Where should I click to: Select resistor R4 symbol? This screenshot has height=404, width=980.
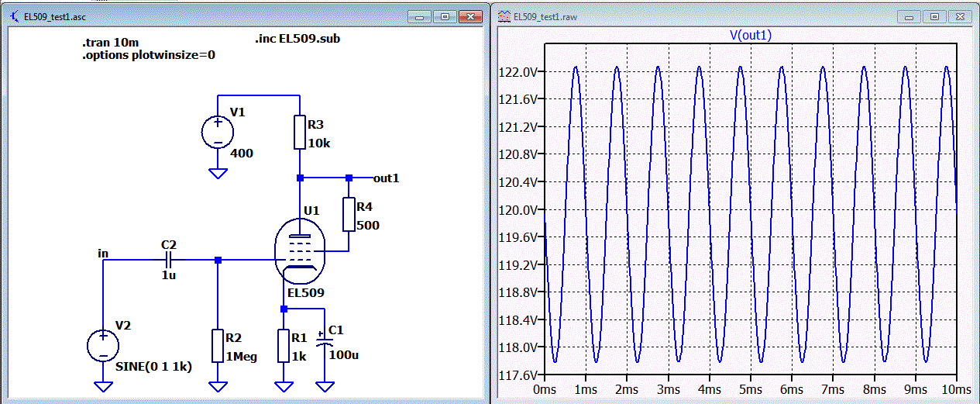pyautogui.click(x=349, y=215)
